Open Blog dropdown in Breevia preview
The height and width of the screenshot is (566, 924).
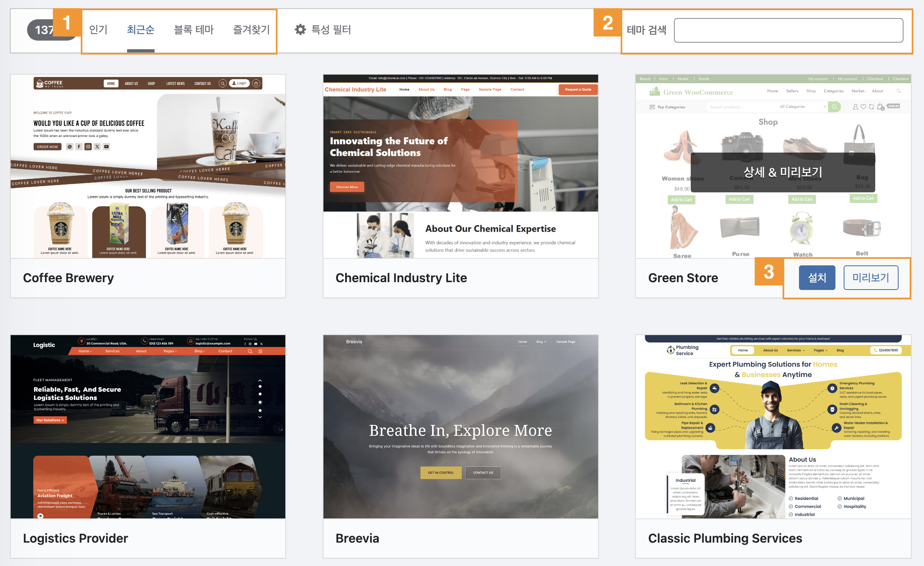pyautogui.click(x=541, y=342)
